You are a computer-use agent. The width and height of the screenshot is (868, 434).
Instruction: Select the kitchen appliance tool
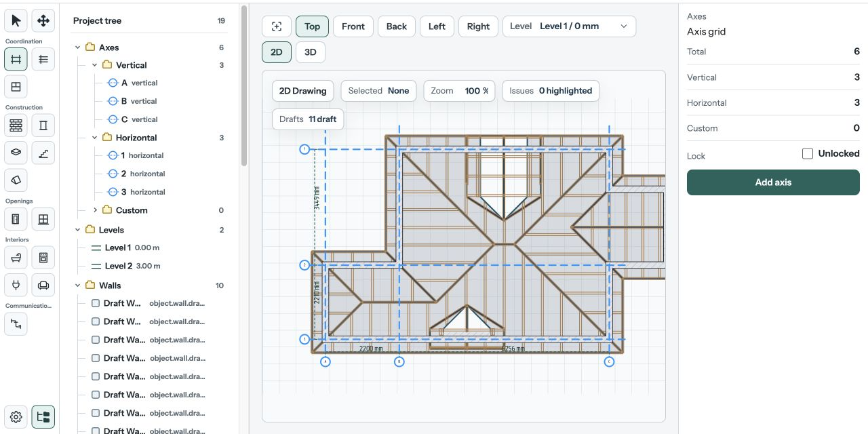tap(43, 258)
